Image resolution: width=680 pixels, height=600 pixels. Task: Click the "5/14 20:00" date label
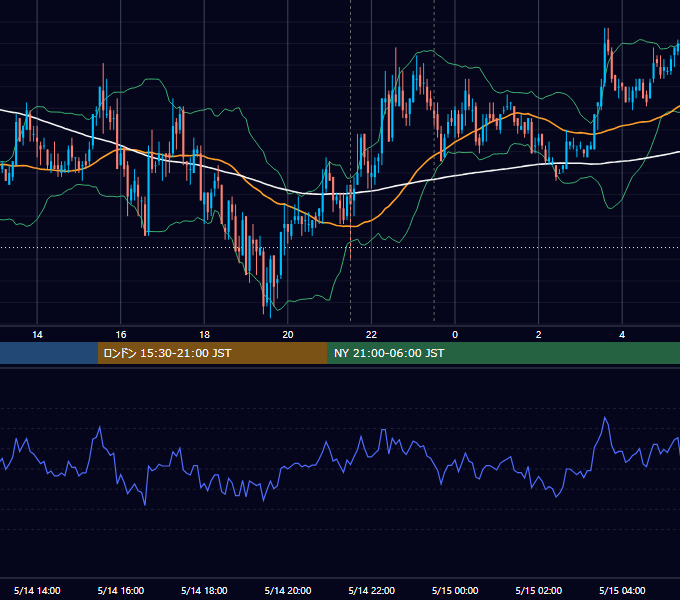pyautogui.click(x=288, y=590)
